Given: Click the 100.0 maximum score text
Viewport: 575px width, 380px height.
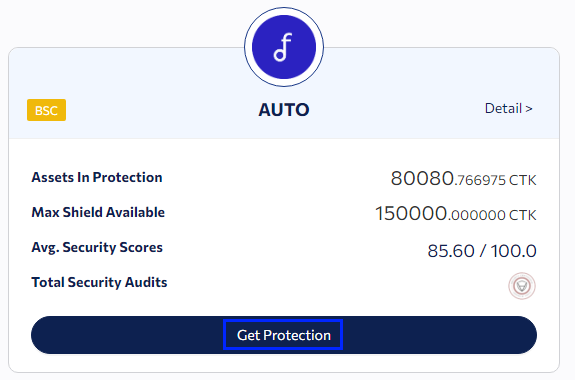Looking at the screenshot, I should coord(513,251).
